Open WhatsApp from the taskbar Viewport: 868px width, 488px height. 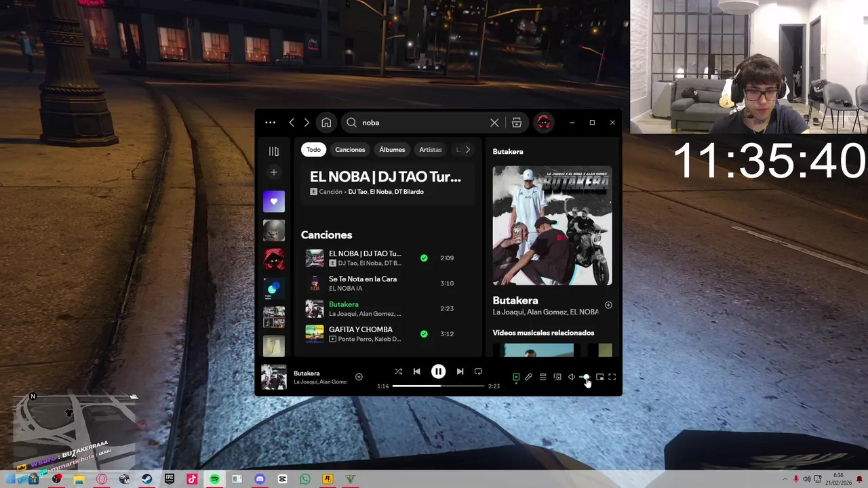(x=305, y=479)
